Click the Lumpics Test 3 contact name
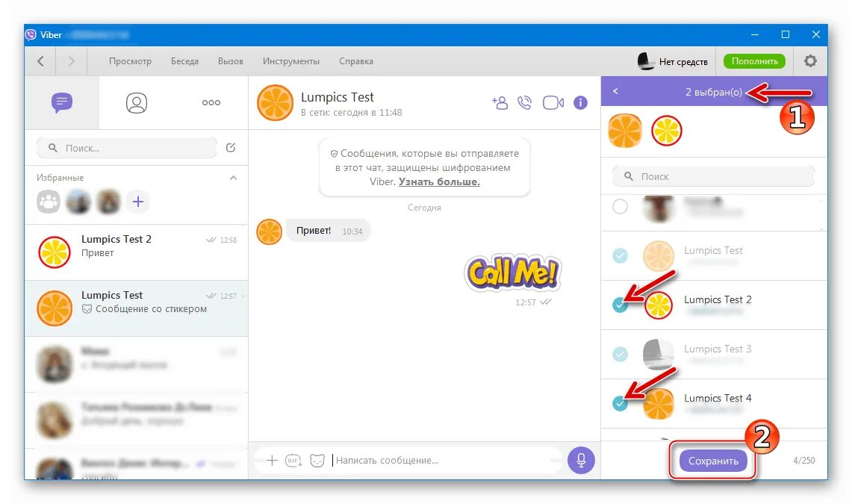 tap(718, 349)
